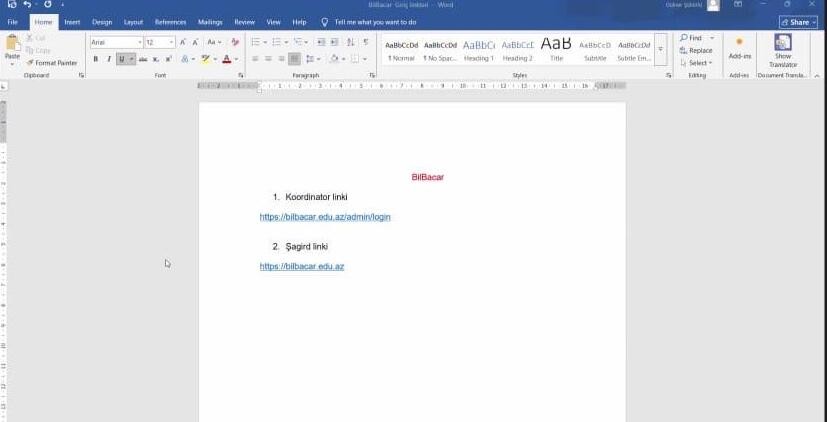Open the bilbacar.edu.az/admin/login hyperlink
Image resolution: width=827 pixels, height=422 pixels.
[x=325, y=217]
